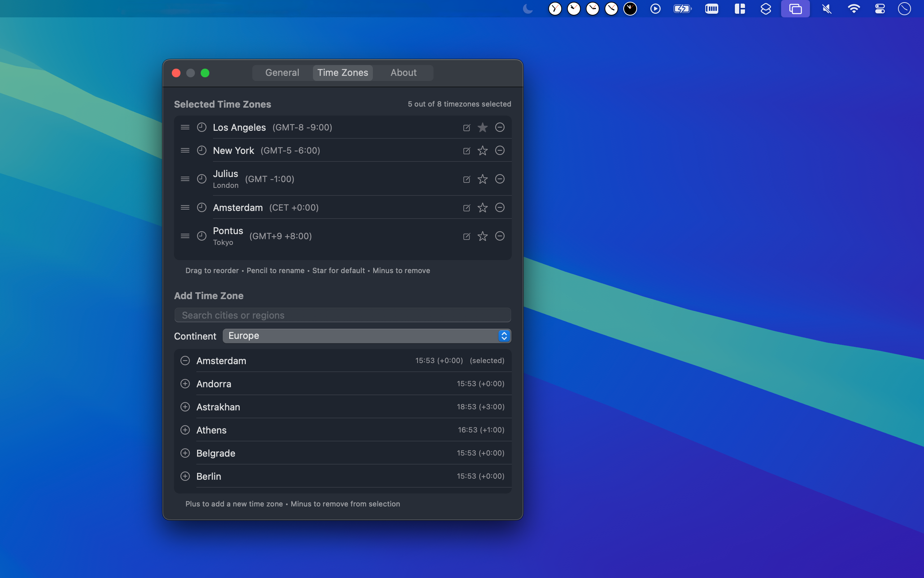Add Berlin with its plus icon
924x578 pixels.
185,476
